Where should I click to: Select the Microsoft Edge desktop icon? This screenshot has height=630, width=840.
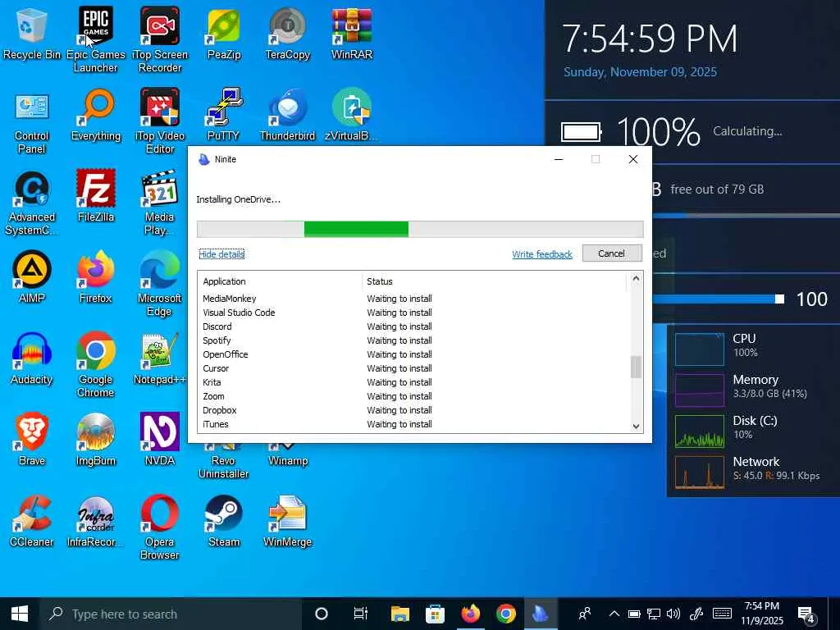[x=160, y=283]
